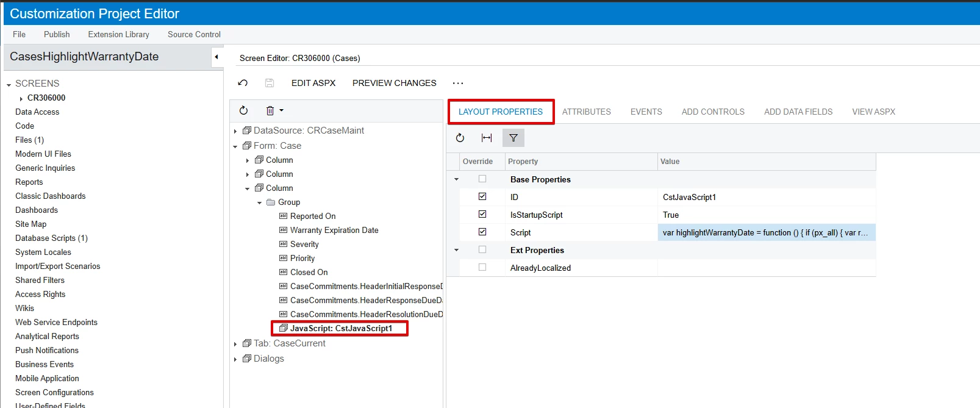The image size is (980, 408).
Task: Check the AlreadyLocalized override checkbox
Action: [482, 268]
